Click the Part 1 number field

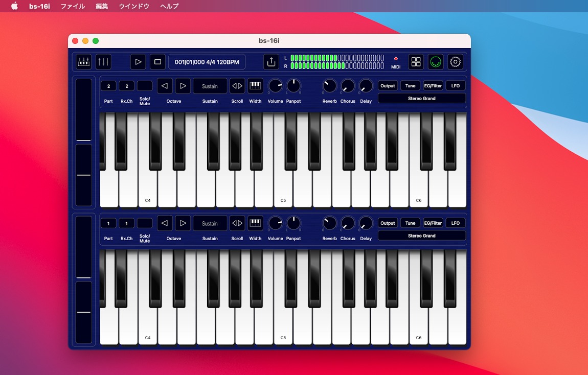pos(108,223)
